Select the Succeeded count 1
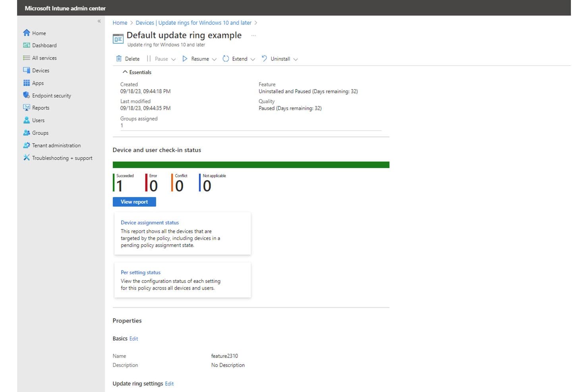 click(120, 185)
